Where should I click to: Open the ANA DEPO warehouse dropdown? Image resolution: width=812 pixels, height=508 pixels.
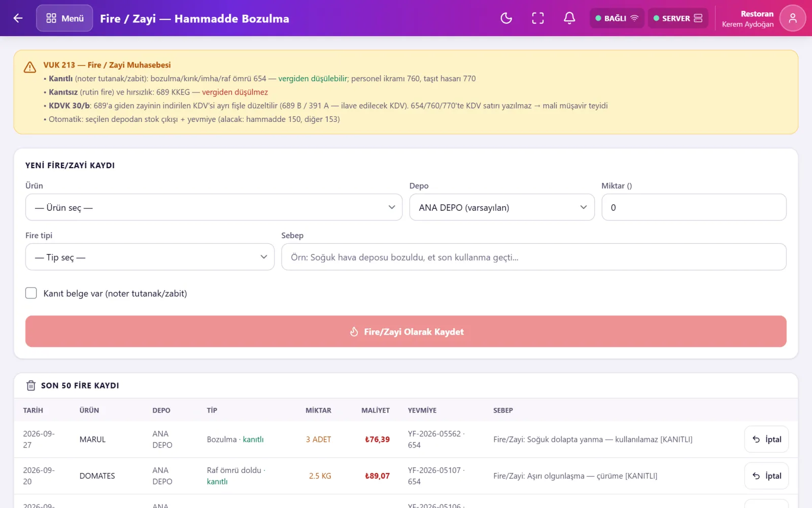502,207
